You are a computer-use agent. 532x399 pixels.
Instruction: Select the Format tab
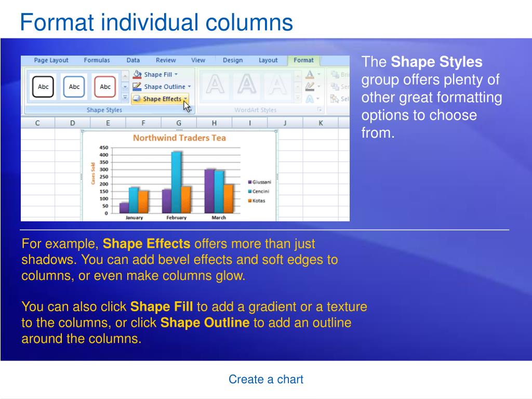[x=303, y=60]
